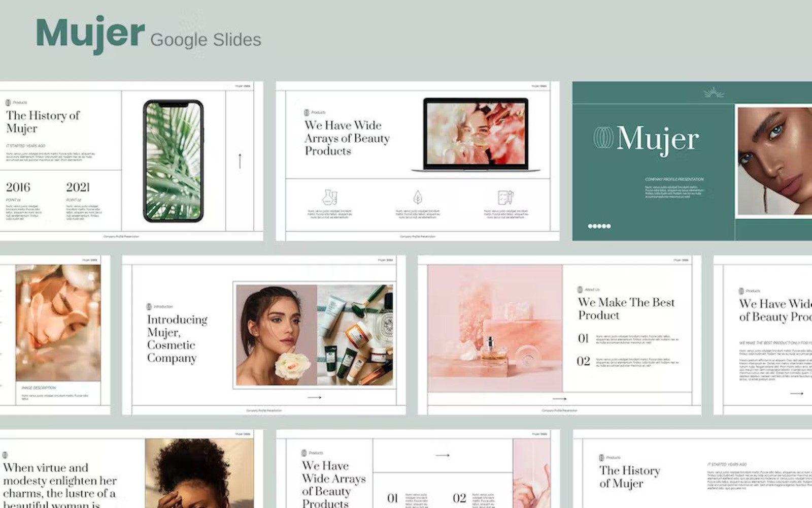Click the triple-ring logo next to white Mujer title
This screenshot has width=812, height=508.
[x=603, y=138]
